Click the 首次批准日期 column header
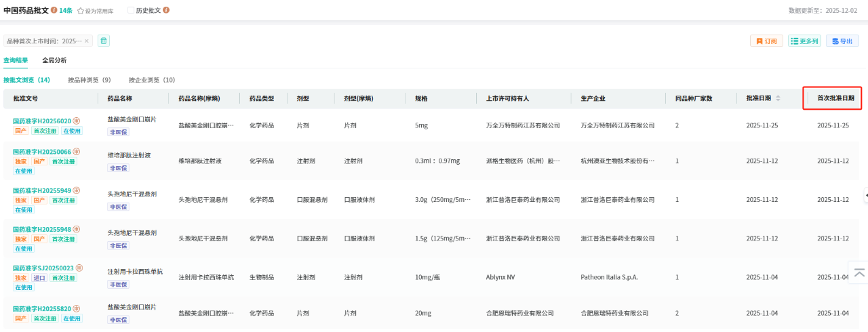The image size is (868, 332). 835,98
